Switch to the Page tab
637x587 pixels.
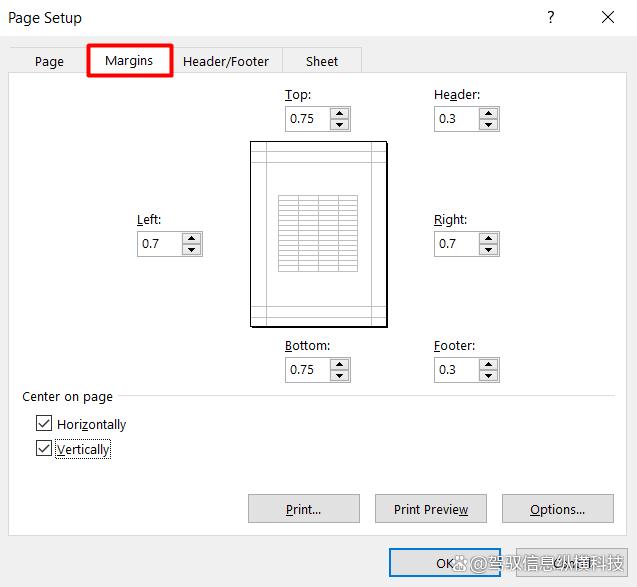click(x=49, y=61)
